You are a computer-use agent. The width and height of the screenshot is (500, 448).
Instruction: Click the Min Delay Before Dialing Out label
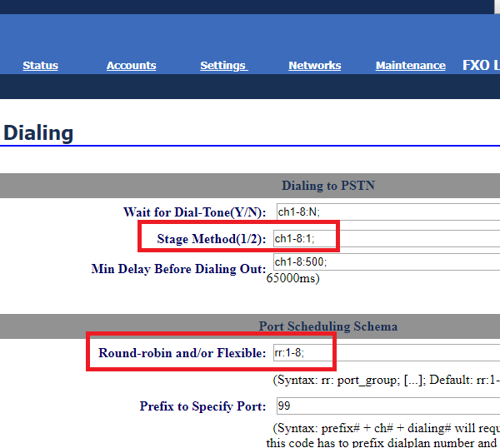pyautogui.click(x=178, y=269)
